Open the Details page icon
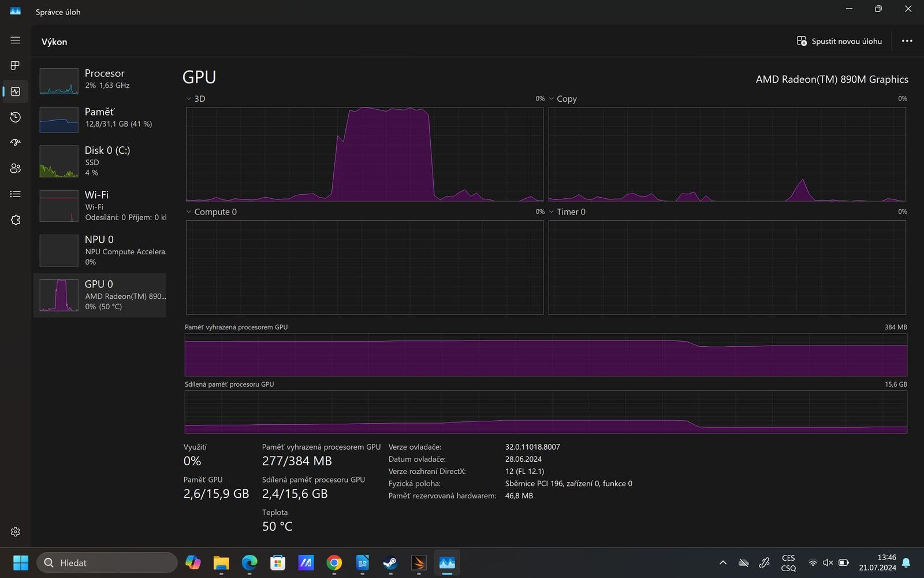 (16, 194)
